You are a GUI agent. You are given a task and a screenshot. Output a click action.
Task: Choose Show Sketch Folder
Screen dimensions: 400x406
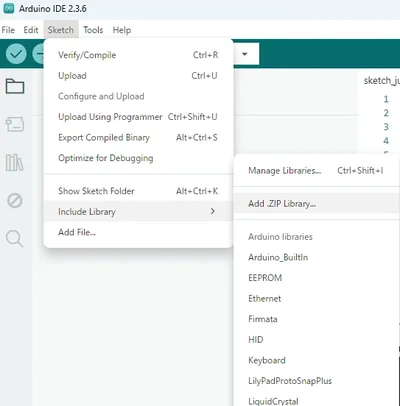138,191
